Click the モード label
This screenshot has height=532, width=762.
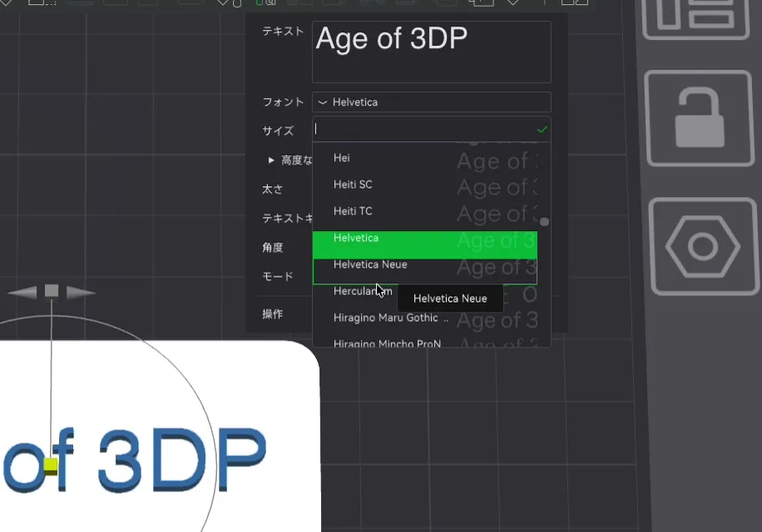point(278,277)
